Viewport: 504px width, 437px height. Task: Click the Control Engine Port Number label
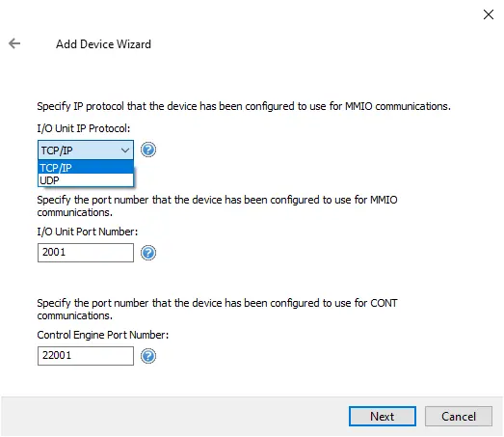[103, 335]
